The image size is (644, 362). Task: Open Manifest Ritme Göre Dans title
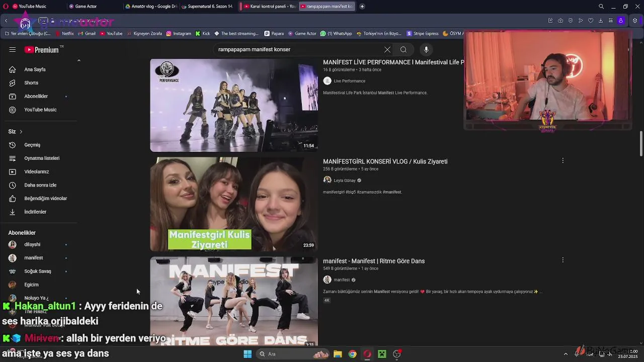click(374, 261)
